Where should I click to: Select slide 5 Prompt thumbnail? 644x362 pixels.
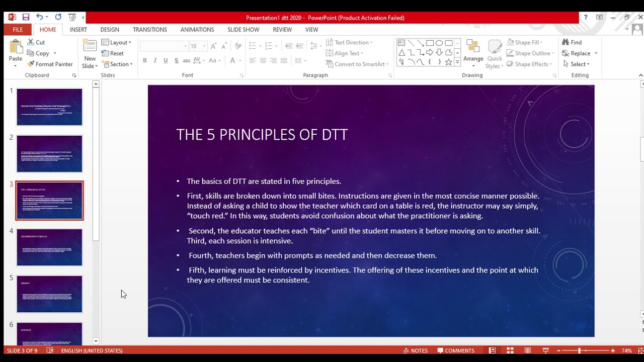click(x=49, y=294)
